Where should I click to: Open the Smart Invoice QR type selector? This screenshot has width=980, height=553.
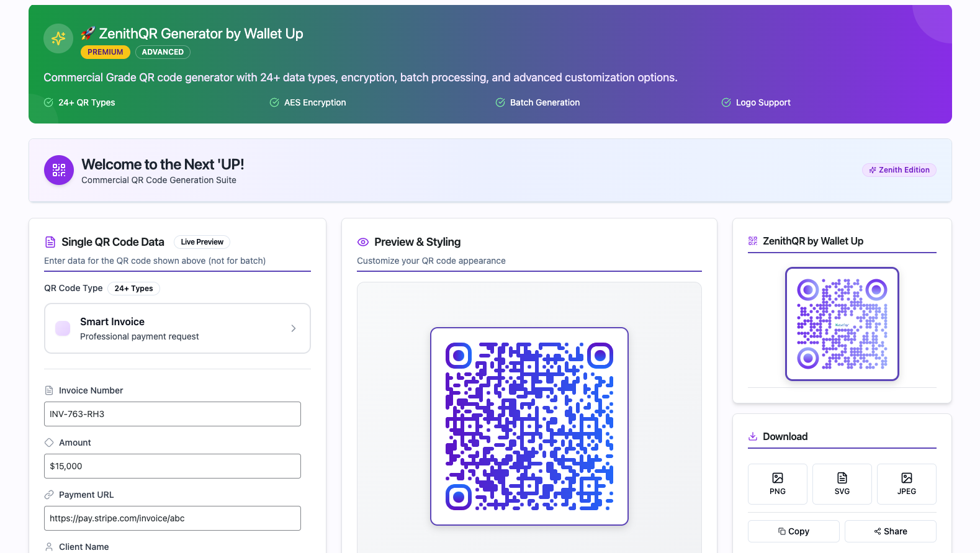pyautogui.click(x=178, y=328)
